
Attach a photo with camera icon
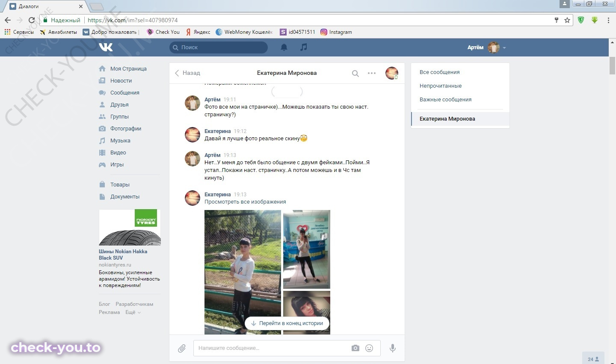click(355, 348)
